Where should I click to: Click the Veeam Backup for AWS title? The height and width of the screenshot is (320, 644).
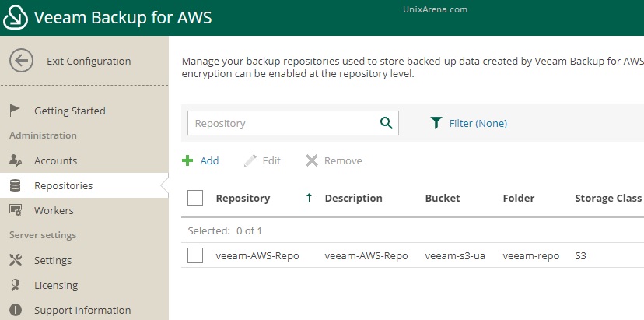pos(123,18)
